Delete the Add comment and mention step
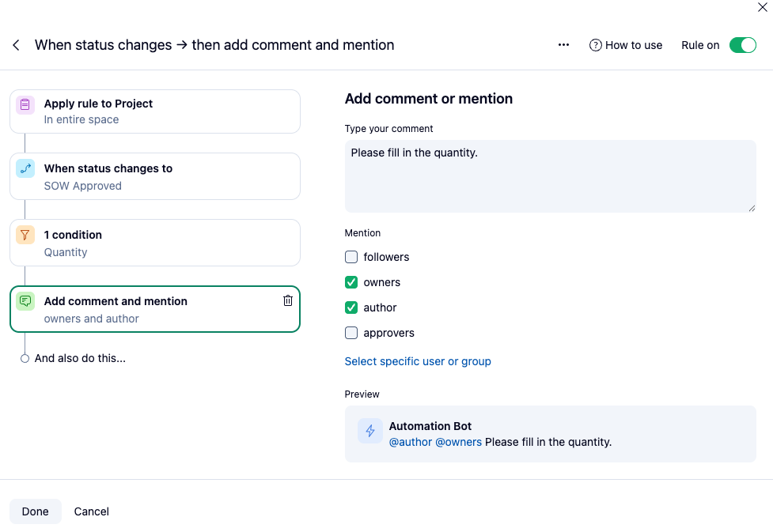This screenshot has width=773, height=532. (x=288, y=300)
